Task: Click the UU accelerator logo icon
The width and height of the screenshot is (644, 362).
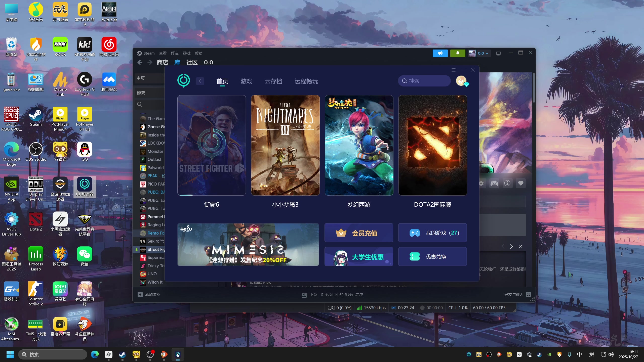Action: tap(183, 80)
